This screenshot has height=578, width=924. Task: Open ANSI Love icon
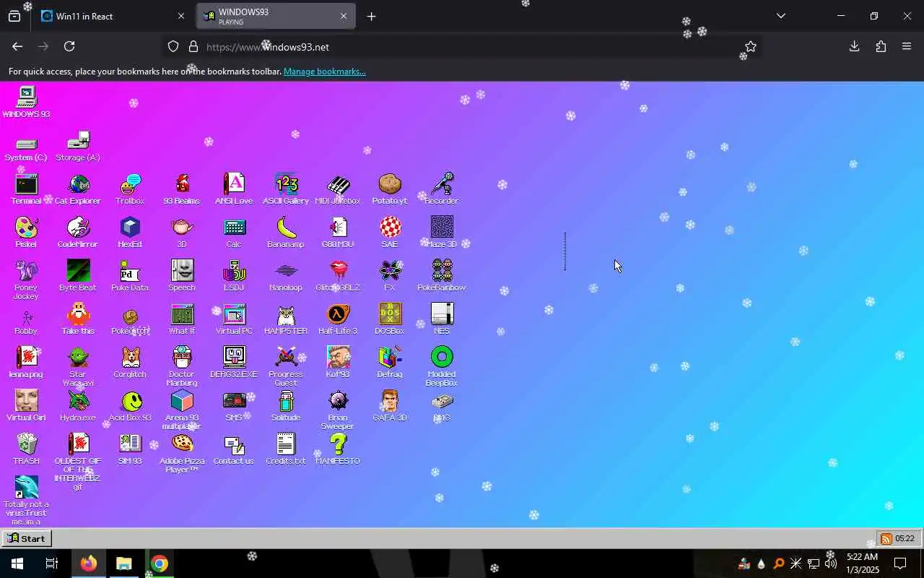[x=234, y=189]
